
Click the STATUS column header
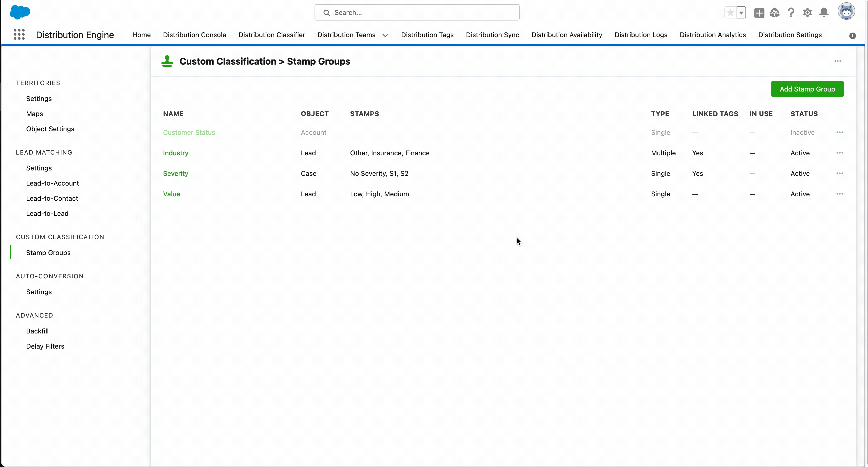point(804,114)
